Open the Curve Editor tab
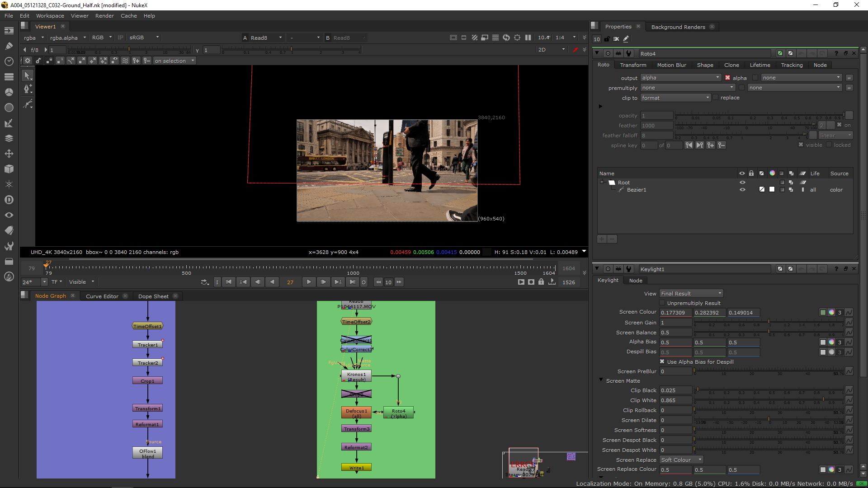 [102, 296]
